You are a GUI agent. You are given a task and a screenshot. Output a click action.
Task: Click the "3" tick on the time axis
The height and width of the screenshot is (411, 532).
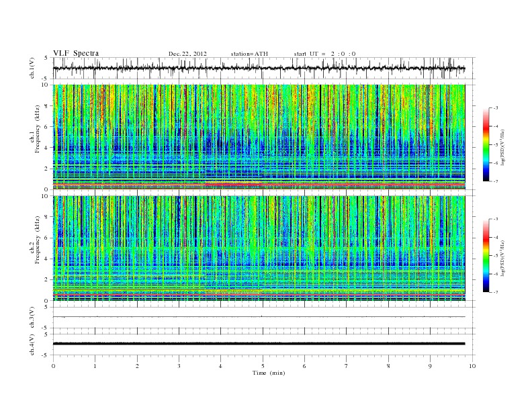[x=179, y=366]
